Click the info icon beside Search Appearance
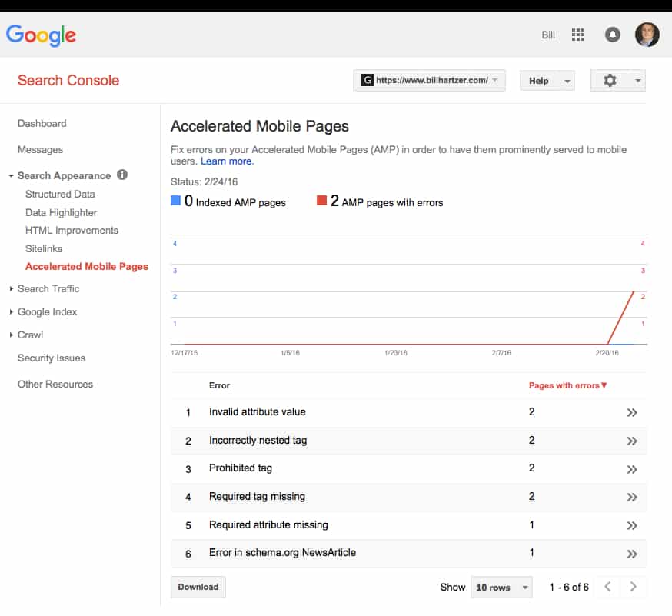The height and width of the screenshot is (616, 672). [121, 175]
